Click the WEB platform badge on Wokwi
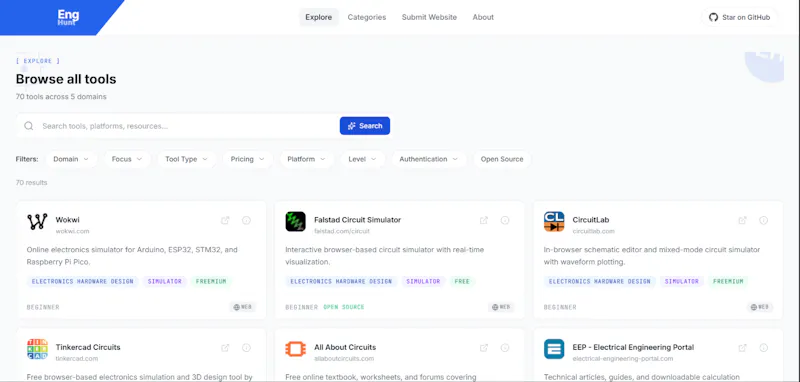This screenshot has height=382, width=800. tap(243, 307)
